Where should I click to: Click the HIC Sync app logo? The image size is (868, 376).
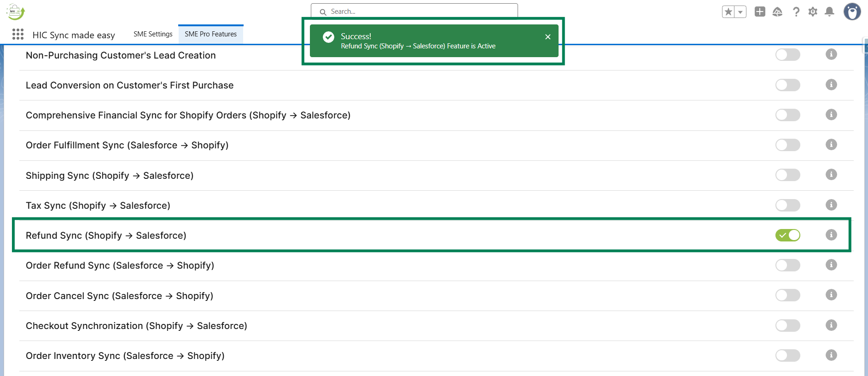click(x=15, y=12)
